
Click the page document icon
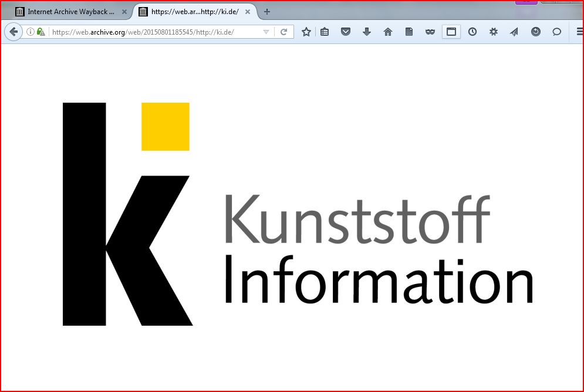click(x=409, y=32)
